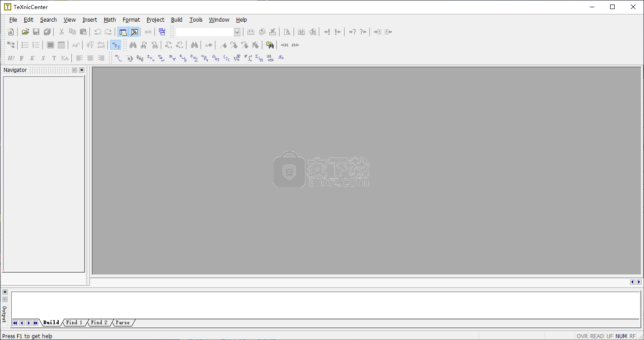The image size is (644, 340).
Task: Click the insert table grid icon
Action: (x=61, y=45)
